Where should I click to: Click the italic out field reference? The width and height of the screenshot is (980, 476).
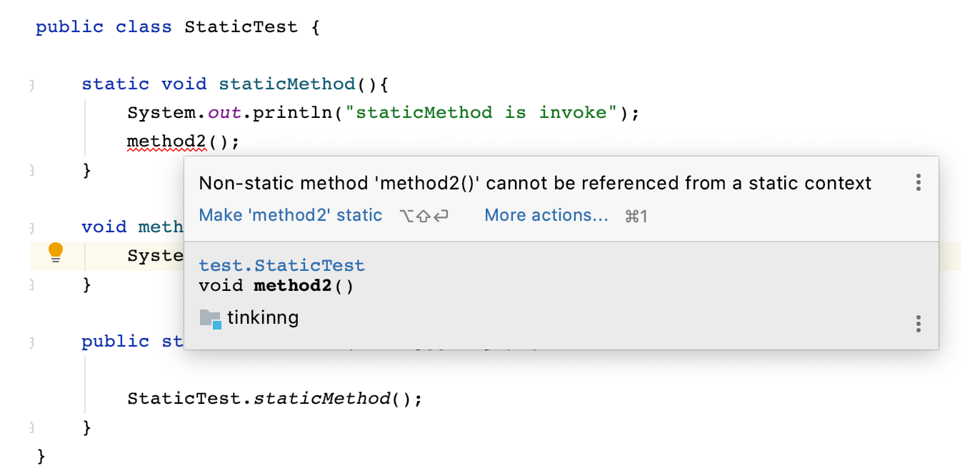(224, 113)
